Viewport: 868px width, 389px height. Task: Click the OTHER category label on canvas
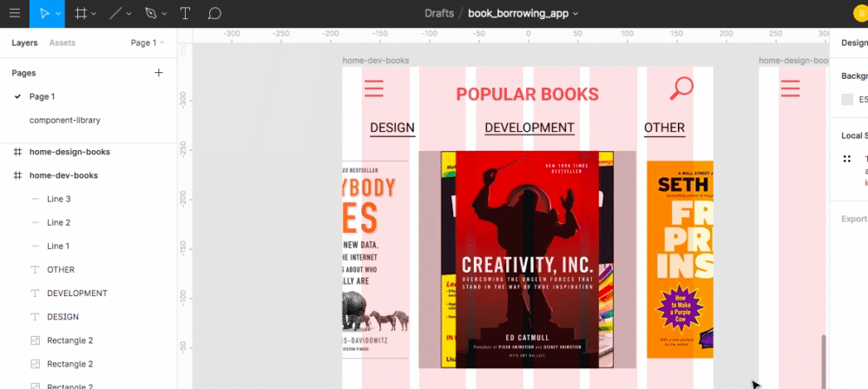tap(664, 128)
